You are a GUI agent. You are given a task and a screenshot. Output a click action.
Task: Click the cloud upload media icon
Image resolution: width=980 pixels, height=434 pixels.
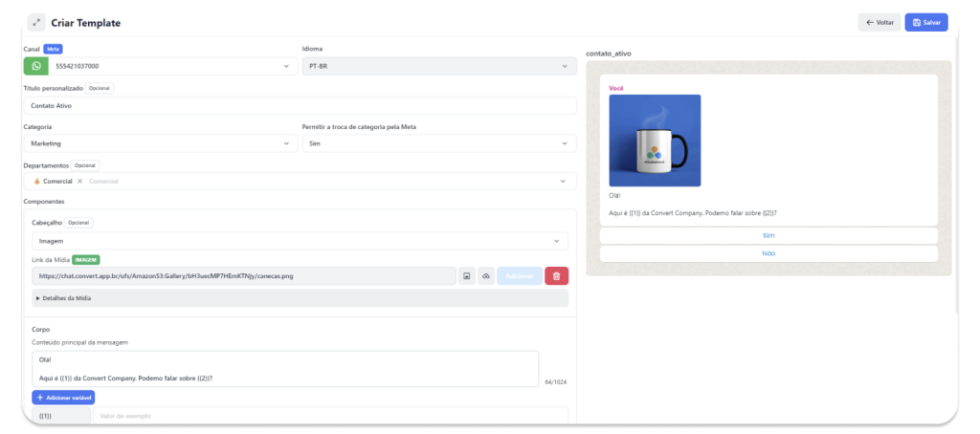485,276
